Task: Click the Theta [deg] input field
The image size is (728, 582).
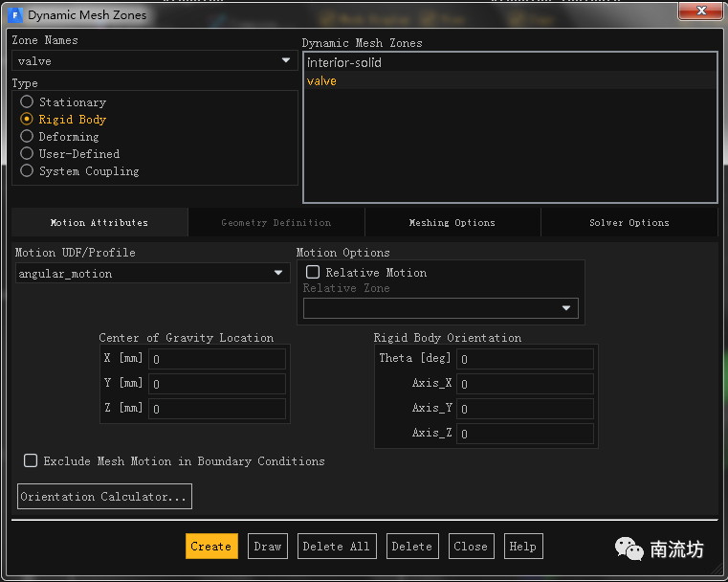Action: (524, 359)
